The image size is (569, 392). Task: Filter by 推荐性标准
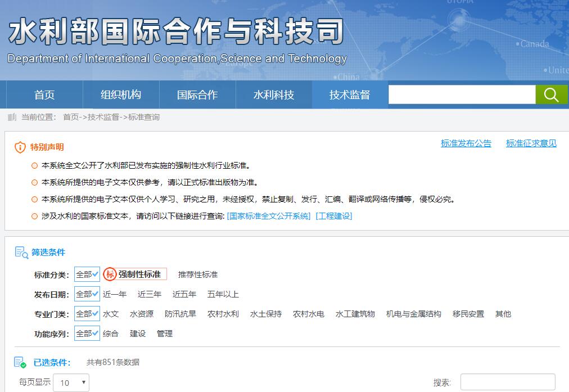click(x=198, y=275)
